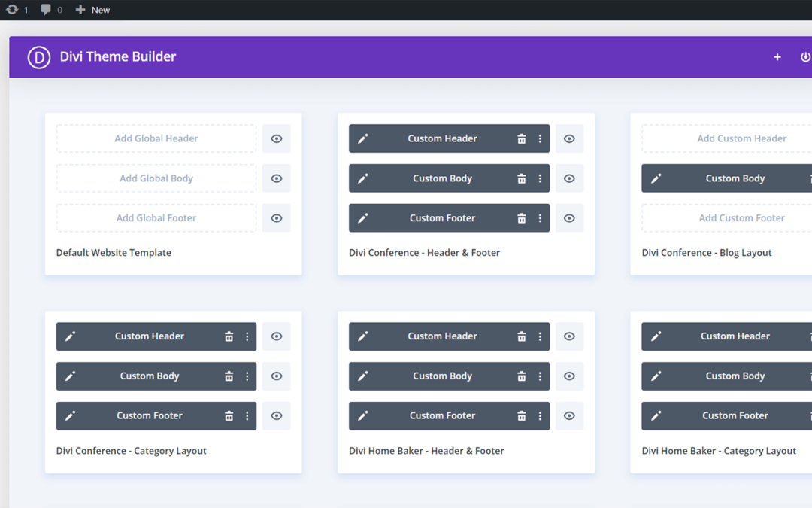Expand more options for Divi Home Baker Header & Footer Custom Footer

pos(540,416)
